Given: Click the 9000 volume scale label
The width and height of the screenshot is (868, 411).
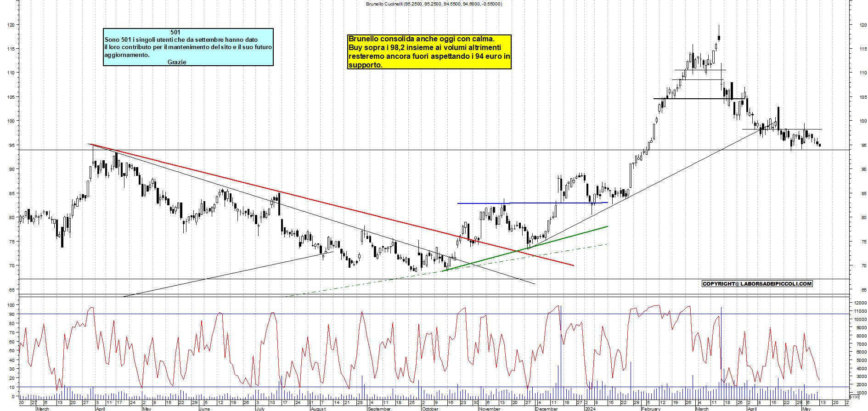Looking at the screenshot, I should (x=862, y=328).
